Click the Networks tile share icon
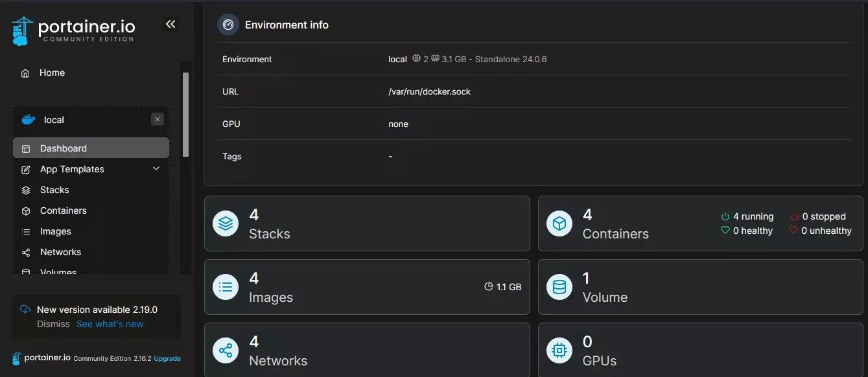Image resolution: width=868 pixels, height=377 pixels. [x=226, y=350]
